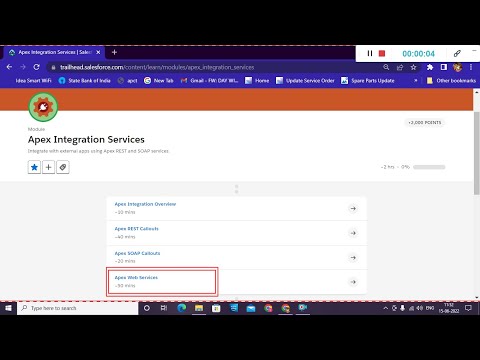480x360 pixels.
Task: Open Task View in taskbar
Action: tap(164, 308)
